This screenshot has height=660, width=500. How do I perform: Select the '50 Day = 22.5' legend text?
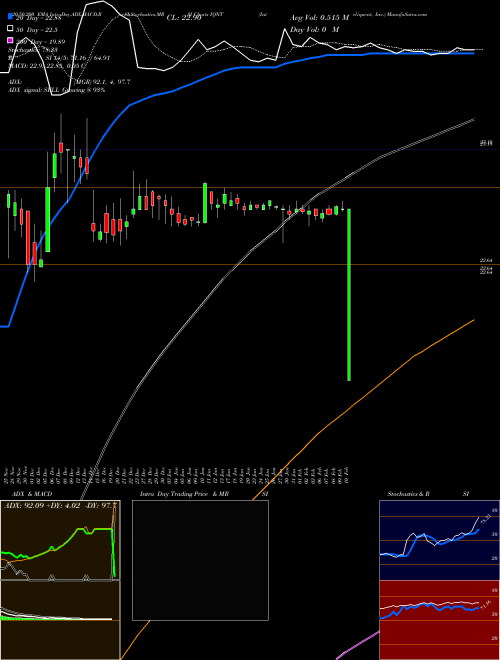pyautogui.click(x=37, y=29)
